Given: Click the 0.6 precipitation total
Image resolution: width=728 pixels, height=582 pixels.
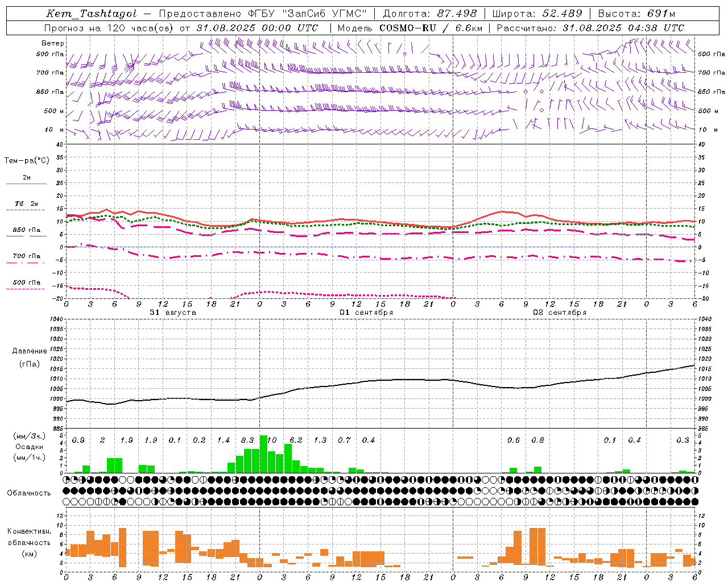Looking at the screenshot, I should click(x=514, y=440).
